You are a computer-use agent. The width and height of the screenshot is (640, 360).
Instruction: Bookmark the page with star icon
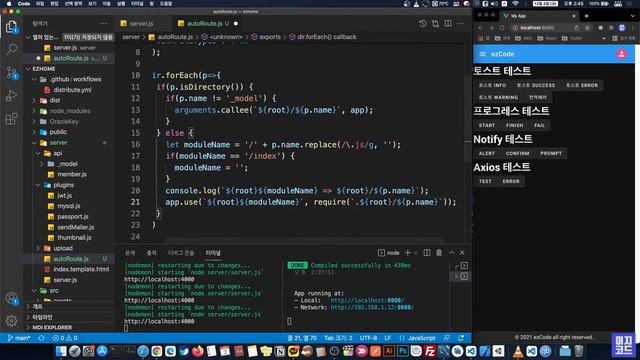click(587, 28)
